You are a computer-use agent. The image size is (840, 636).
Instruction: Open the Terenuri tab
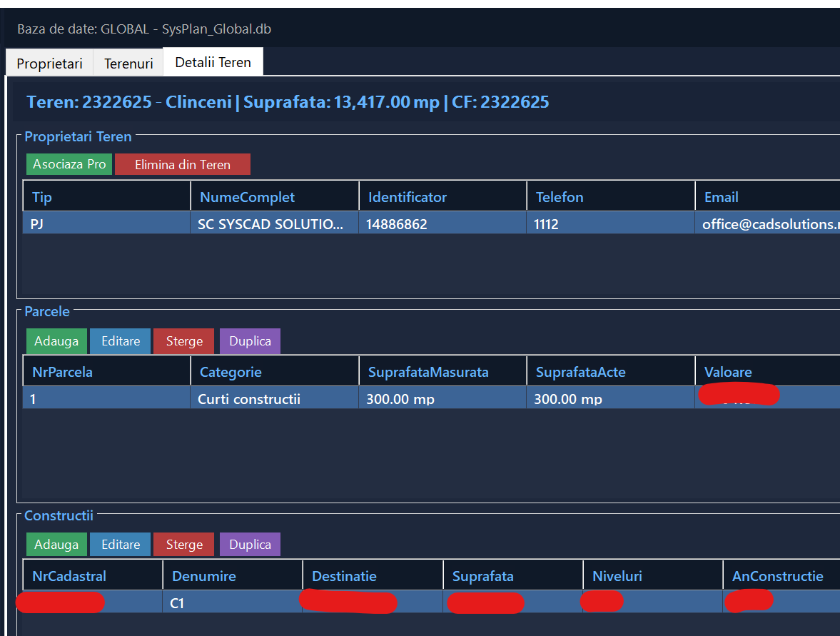pos(128,64)
